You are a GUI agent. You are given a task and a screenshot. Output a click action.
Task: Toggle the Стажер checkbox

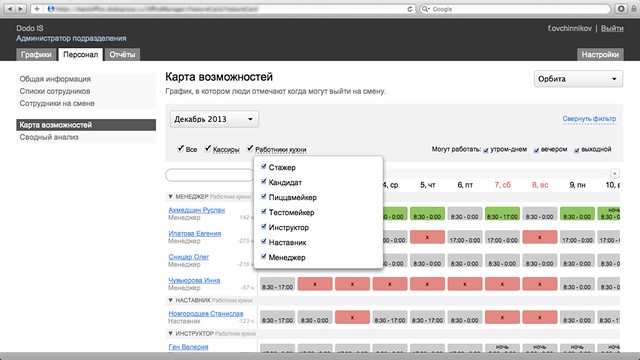click(x=264, y=167)
